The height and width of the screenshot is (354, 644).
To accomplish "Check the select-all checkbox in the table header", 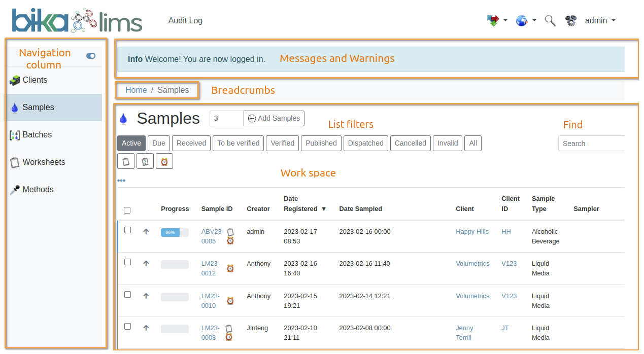I will point(127,209).
